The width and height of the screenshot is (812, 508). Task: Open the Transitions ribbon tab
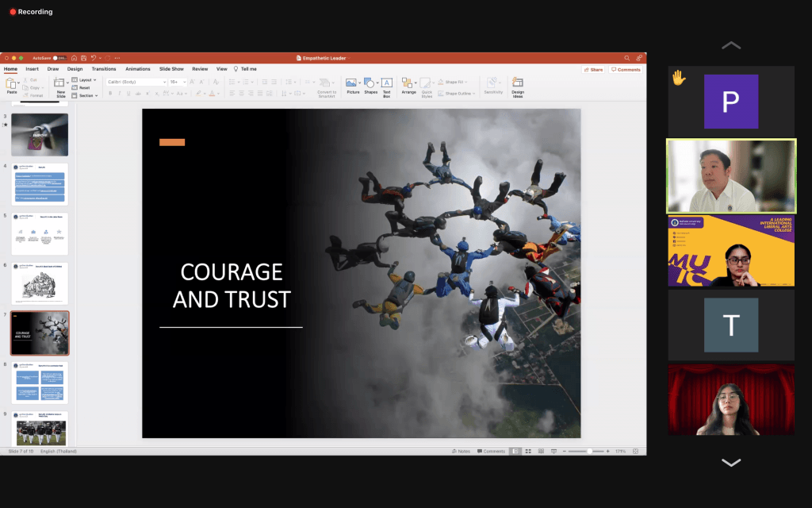coord(103,69)
